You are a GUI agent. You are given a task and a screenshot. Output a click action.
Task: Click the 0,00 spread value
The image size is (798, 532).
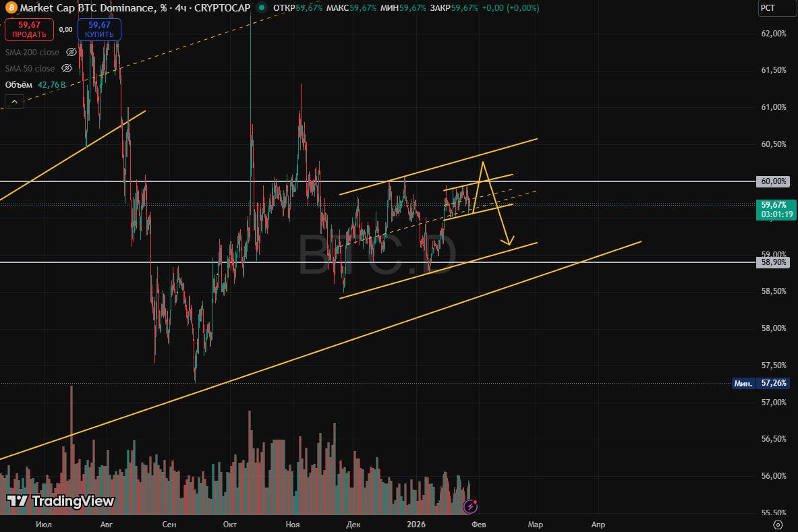[65, 30]
